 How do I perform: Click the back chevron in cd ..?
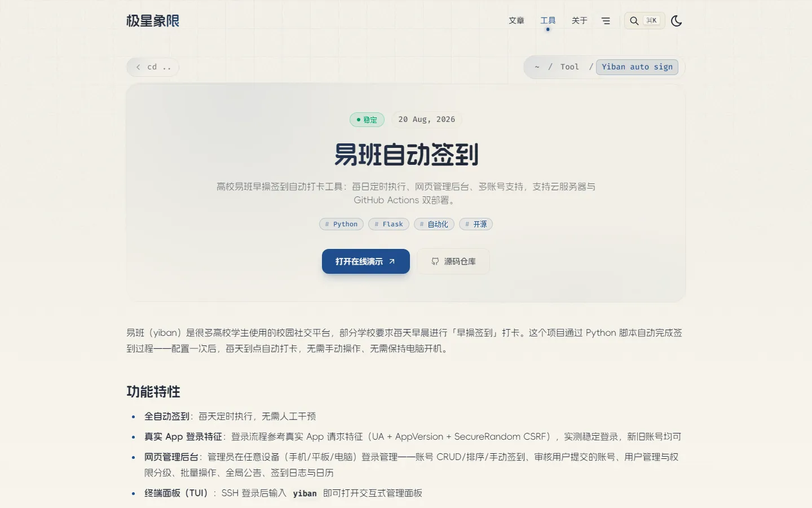[x=138, y=67]
